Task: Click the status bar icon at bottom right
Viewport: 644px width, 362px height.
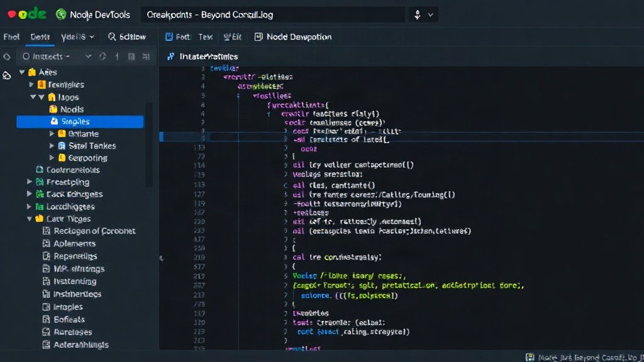Action: click(x=530, y=357)
